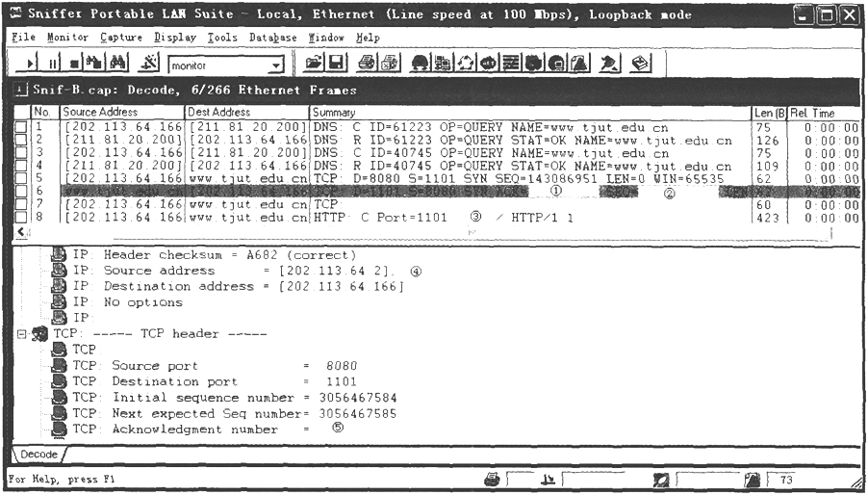This screenshot has width=868, height=495.
Task: Open a capture file via folder icon
Action: [x=314, y=65]
